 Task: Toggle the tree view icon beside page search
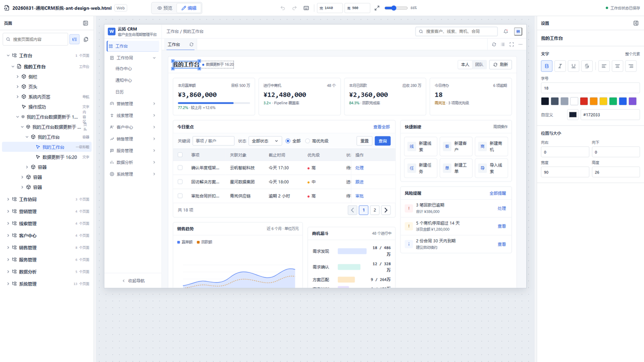tap(74, 39)
